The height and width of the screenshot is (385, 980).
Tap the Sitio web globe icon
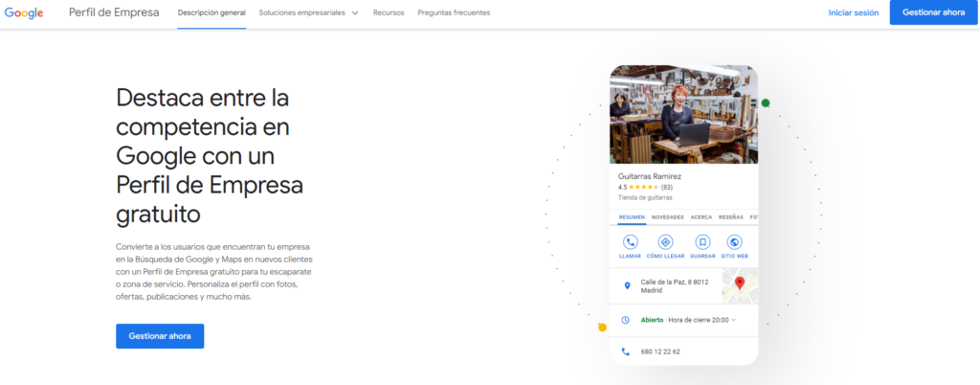[x=734, y=242]
